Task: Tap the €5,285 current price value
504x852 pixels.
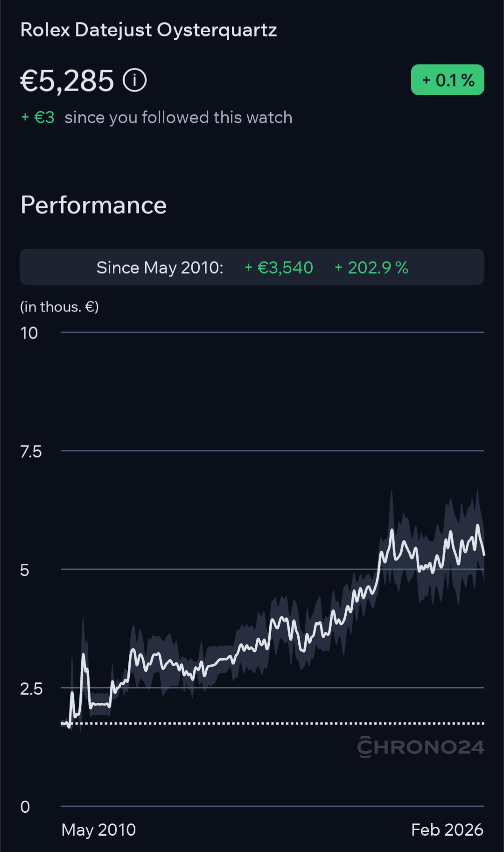Action: point(67,81)
